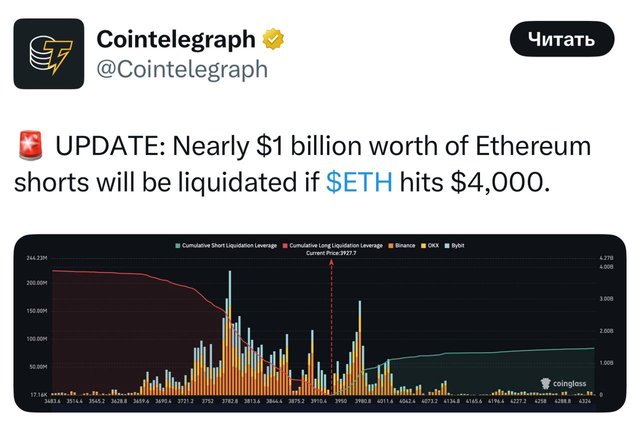Click the tallest bar near 3782.8
This screenshot has height=429, width=640.
pos(230,333)
